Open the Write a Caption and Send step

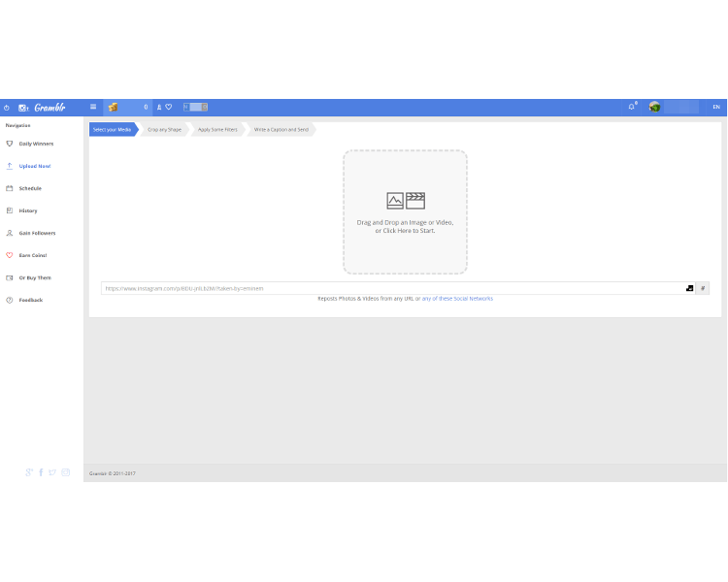(281, 129)
